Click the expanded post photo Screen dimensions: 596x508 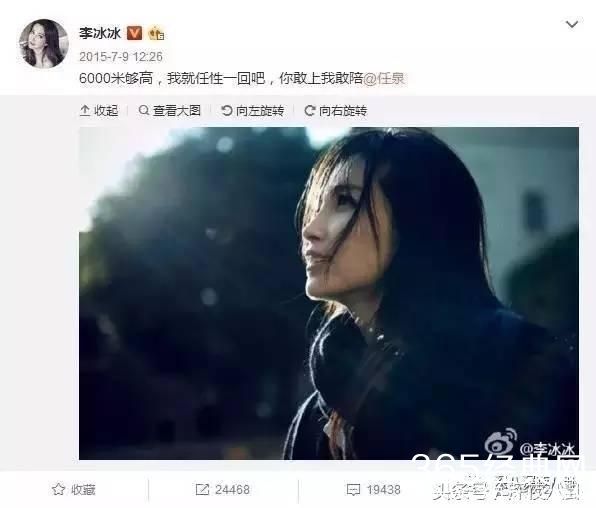point(329,293)
